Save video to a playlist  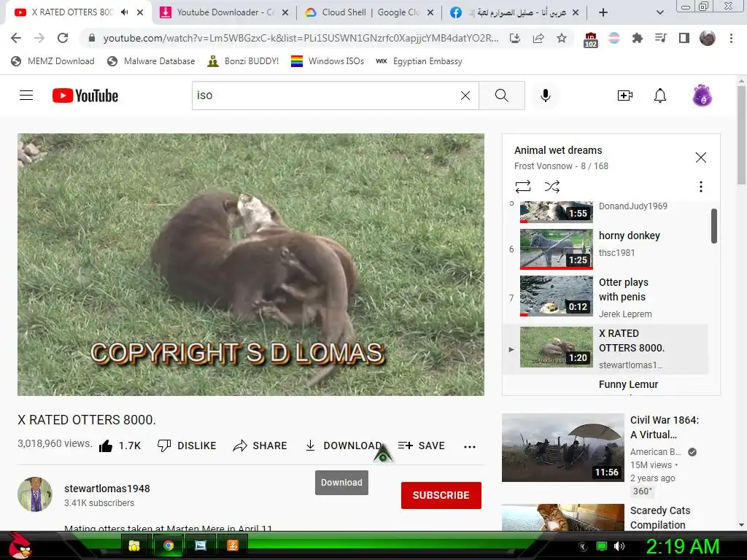pos(421,446)
